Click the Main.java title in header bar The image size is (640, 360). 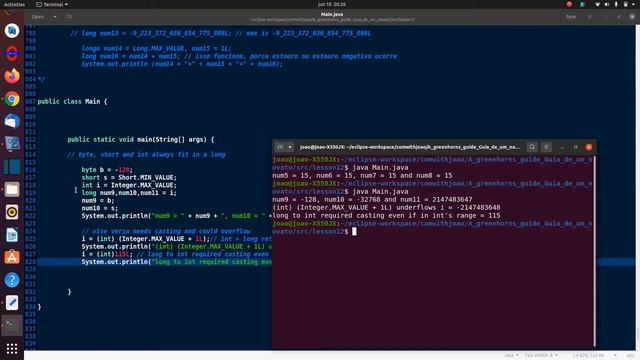(x=332, y=14)
